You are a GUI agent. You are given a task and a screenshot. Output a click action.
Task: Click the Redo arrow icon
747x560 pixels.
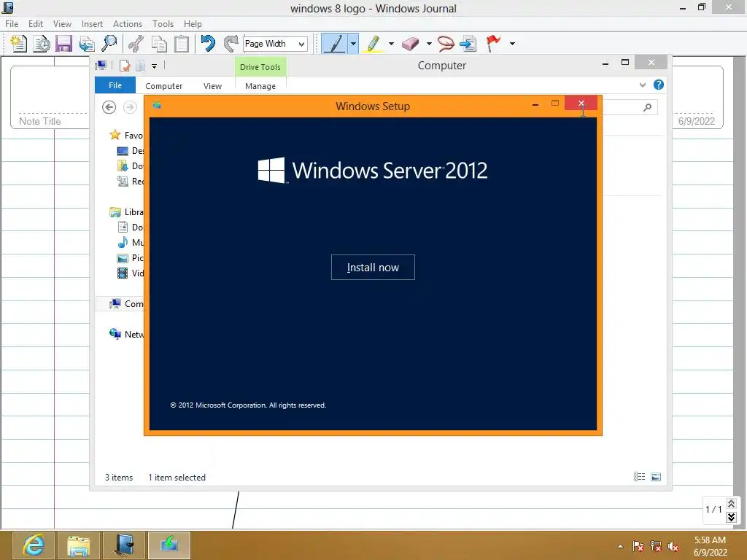231,44
